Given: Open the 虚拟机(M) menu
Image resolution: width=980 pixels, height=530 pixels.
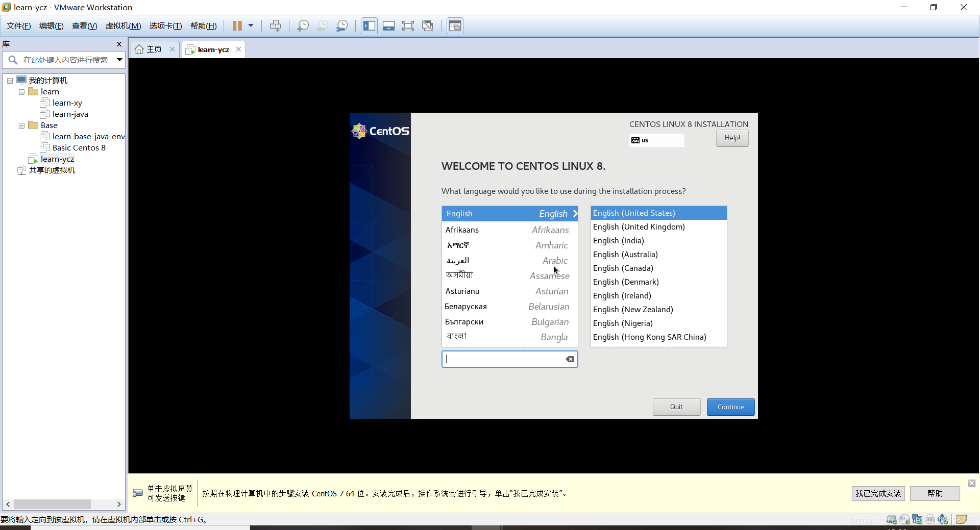Looking at the screenshot, I should 123,26.
